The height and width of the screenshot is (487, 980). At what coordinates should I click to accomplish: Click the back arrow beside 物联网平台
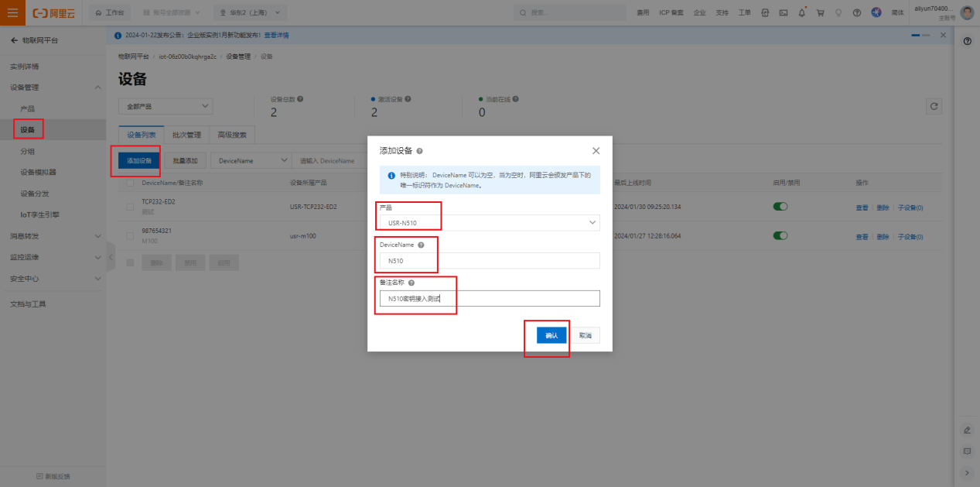pyautogui.click(x=14, y=40)
